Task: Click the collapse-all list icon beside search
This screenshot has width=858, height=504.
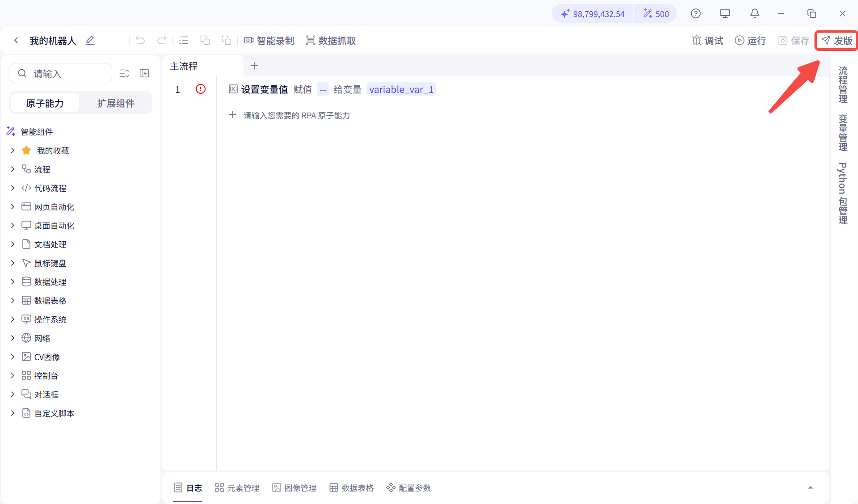Action: 124,73
